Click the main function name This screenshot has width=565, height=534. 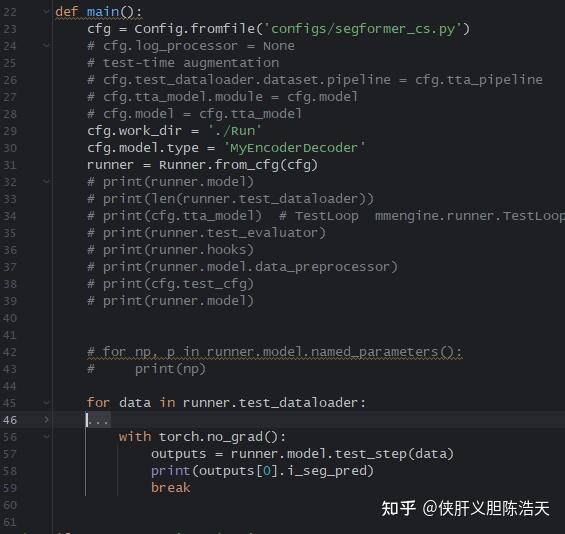tap(103, 12)
